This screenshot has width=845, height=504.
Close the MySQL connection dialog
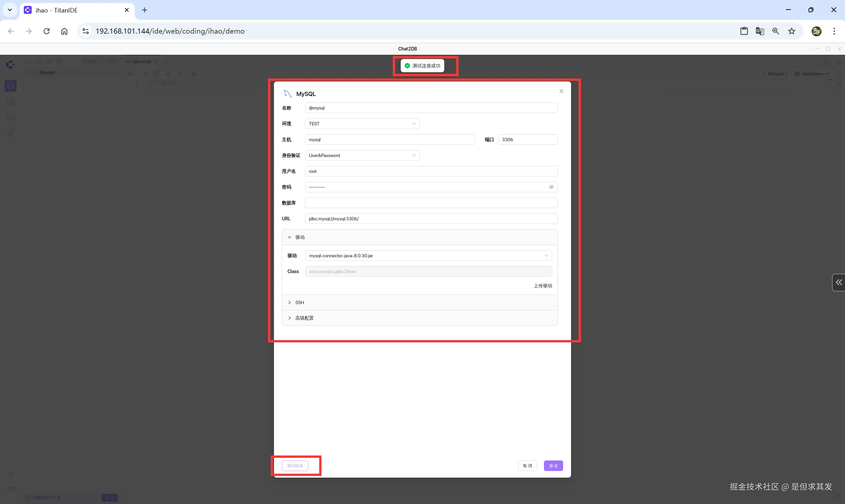(561, 91)
